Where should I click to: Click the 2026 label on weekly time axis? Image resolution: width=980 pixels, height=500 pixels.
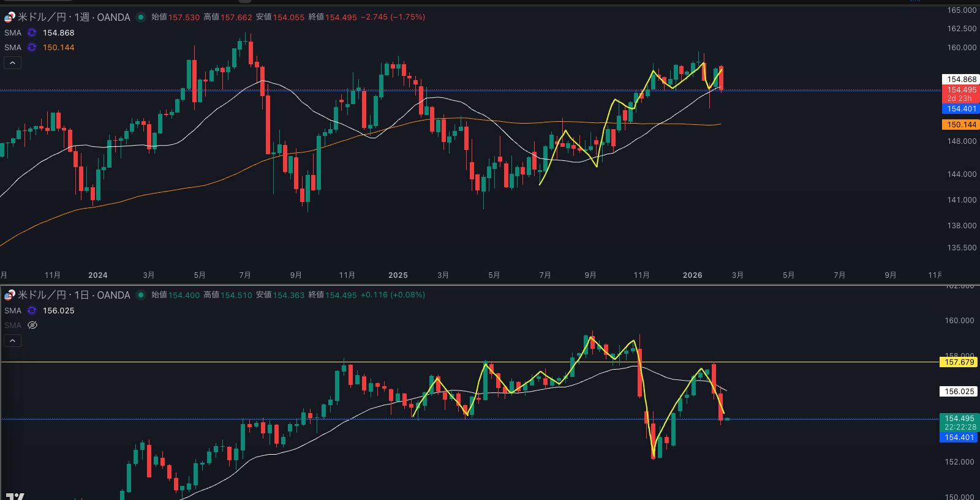[x=692, y=275]
